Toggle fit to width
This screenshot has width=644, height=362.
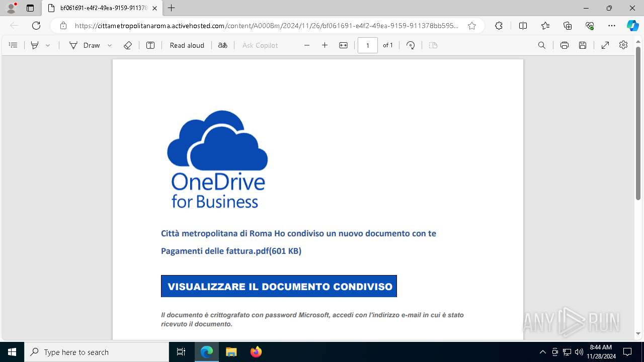[x=343, y=45]
